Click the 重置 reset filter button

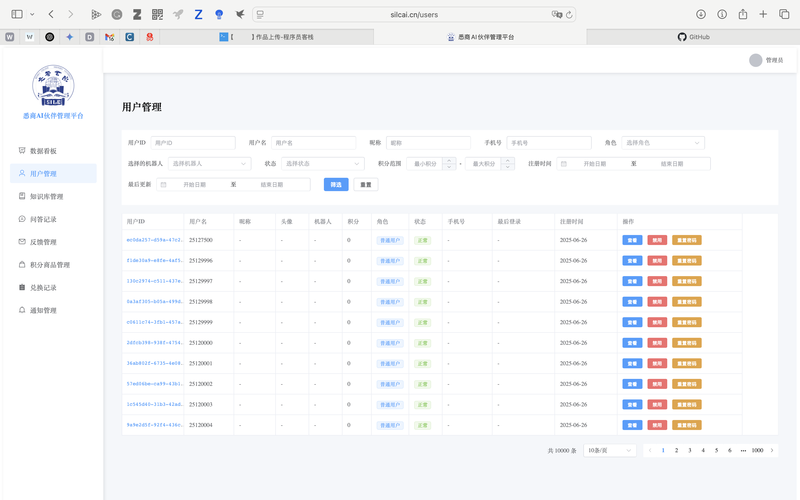pos(366,185)
